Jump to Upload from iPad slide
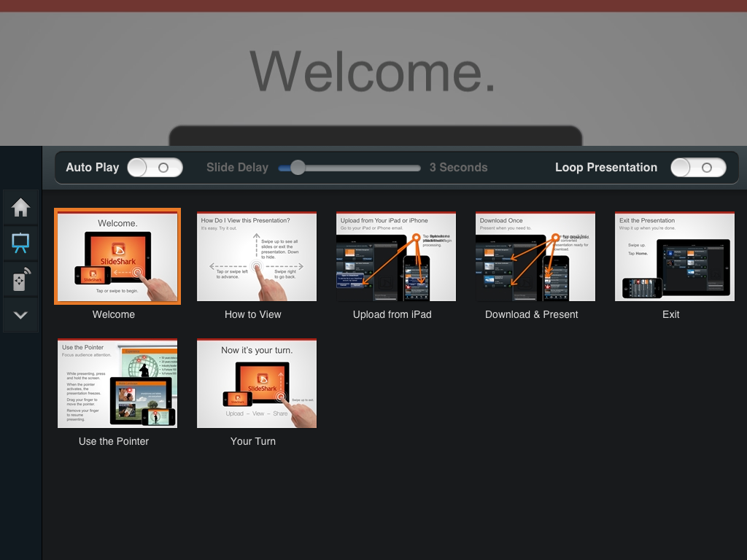 pyautogui.click(x=396, y=256)
